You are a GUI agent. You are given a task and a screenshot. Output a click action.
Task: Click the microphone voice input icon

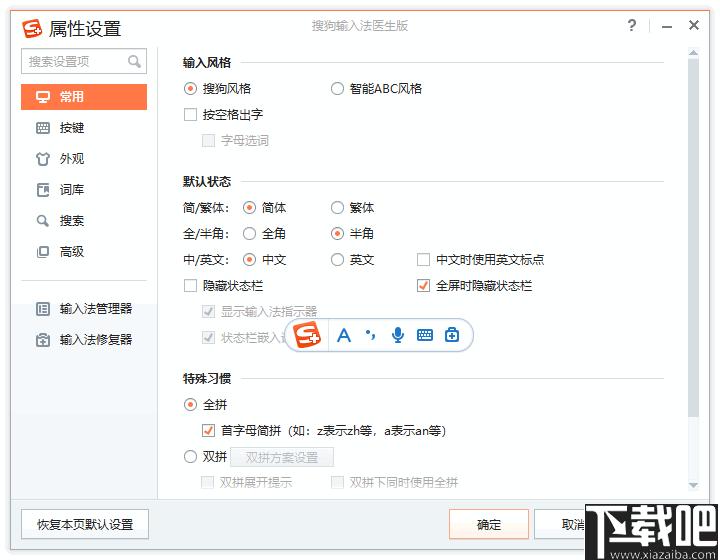point(398,336)
